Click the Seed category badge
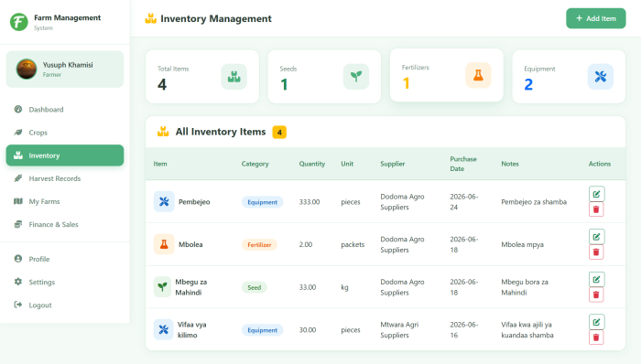641x364 pixels. (254, 288)
